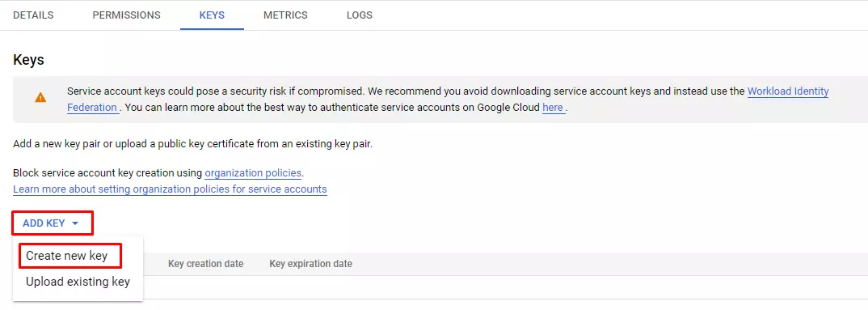
Task: Open the PERMISSIONS tab
Action: tap(126, 15)
